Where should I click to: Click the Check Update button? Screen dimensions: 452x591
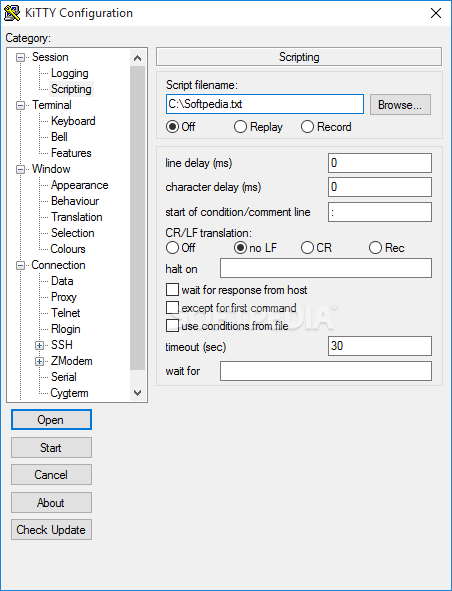(51, 530)
